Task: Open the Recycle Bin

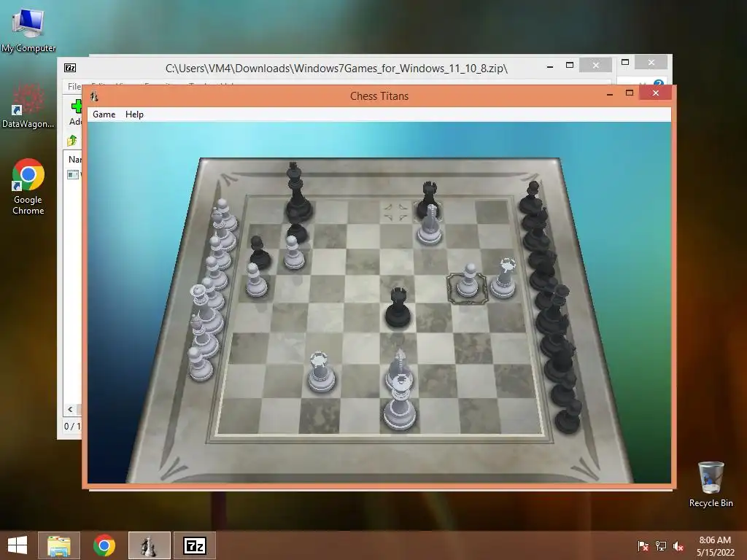Action: pos(711,484)
